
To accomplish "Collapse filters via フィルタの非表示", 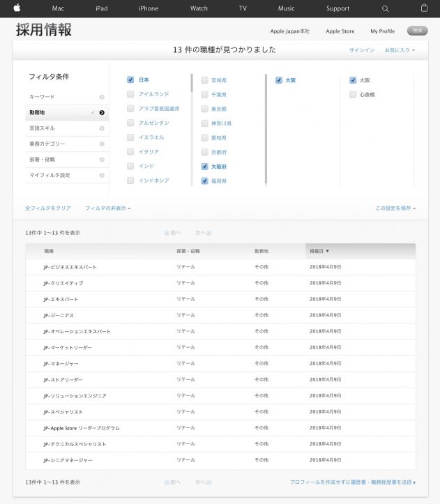I will coord(107,208).
